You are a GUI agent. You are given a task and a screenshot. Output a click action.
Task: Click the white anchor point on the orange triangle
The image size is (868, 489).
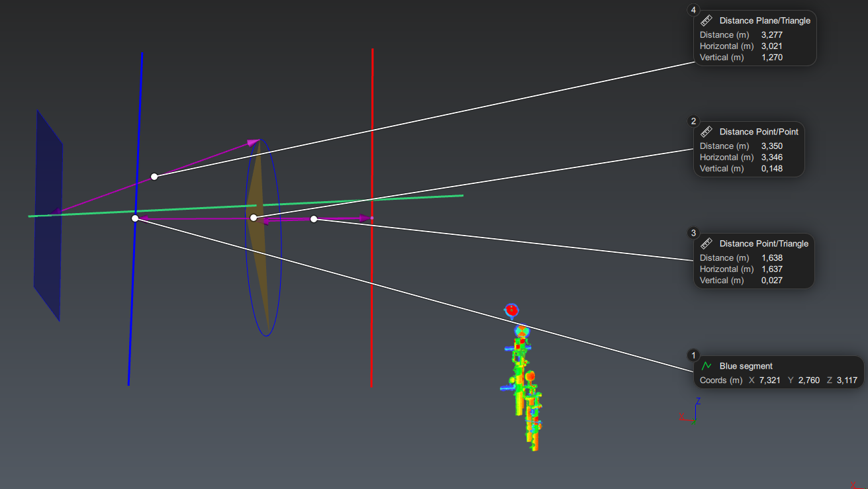coord(254,218)
